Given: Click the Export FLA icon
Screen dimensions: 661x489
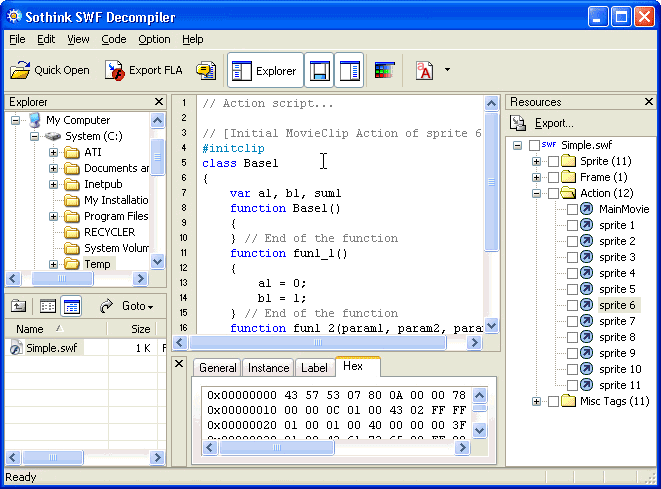Looking at the screenshot, I should pos(115,70).
